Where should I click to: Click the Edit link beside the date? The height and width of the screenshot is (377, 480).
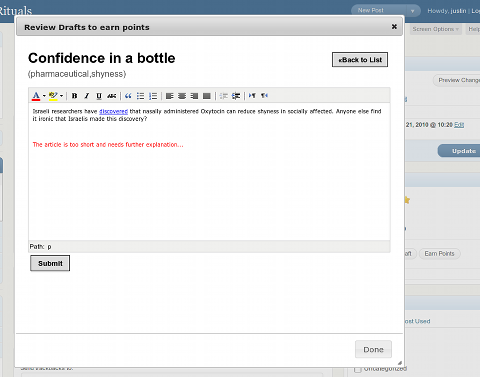tap(459, 125)
